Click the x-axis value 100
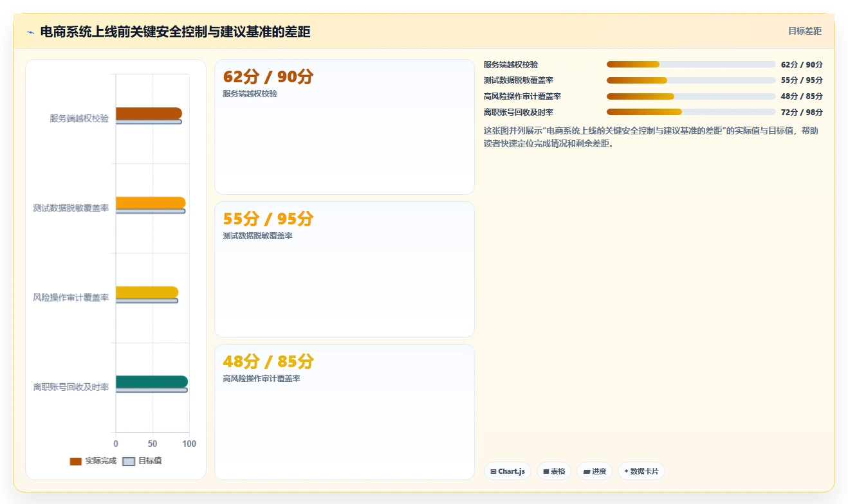The height and width of the screenshot is (504, 848). 189,444
